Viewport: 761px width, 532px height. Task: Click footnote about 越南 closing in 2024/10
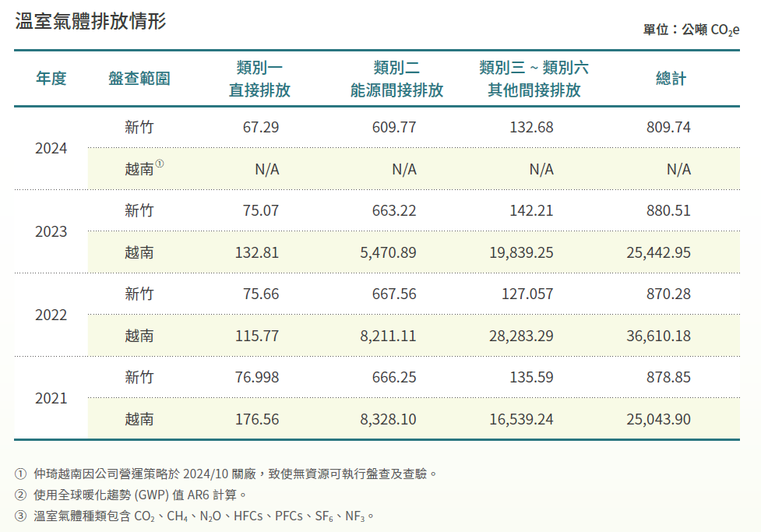click(x=234, y=473)
